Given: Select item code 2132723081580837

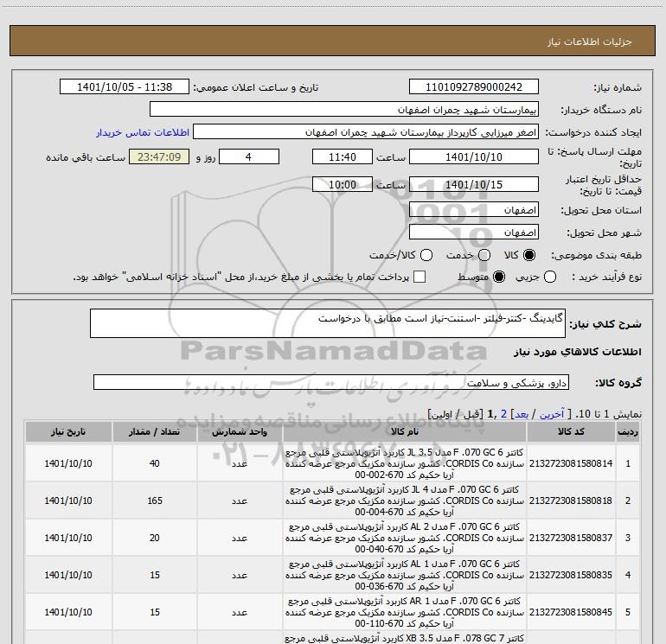Looking at the screenshot, I should point(571,538).
